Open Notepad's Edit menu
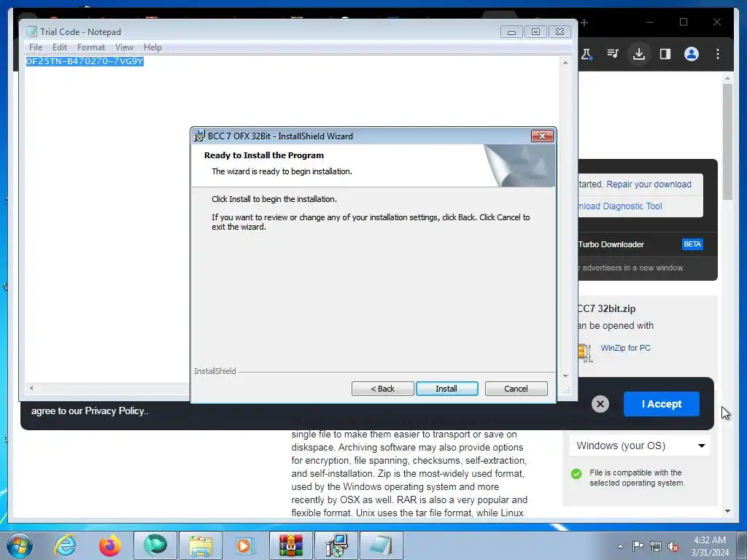The image size is (747, 560). click(60, 47)
